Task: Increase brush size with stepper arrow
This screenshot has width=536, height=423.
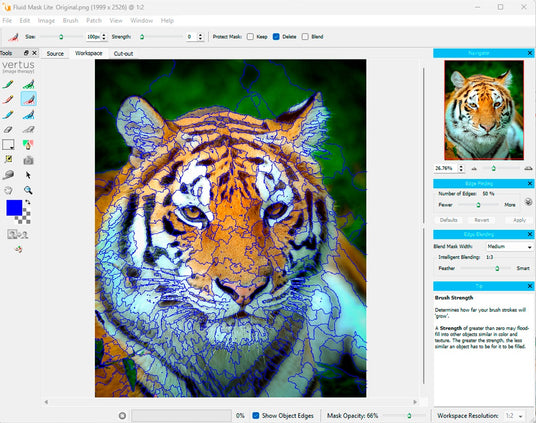Action: (x=104, y=35)
